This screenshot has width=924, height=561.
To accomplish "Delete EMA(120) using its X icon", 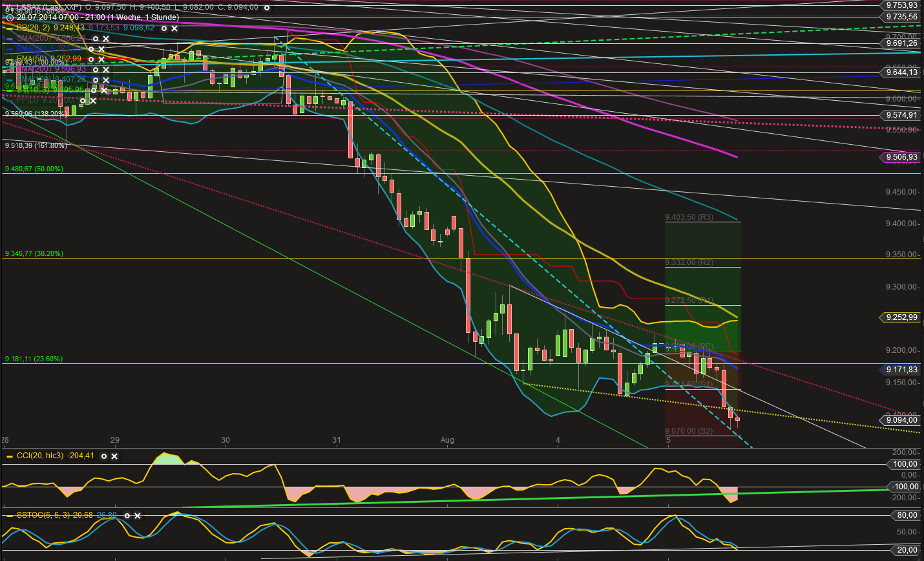I will tap(106, 80).
